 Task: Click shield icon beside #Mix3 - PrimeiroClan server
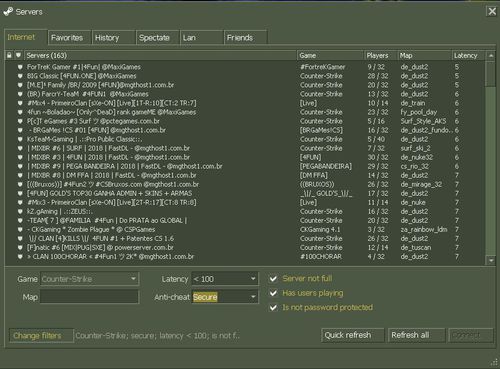tap(20, 202)
